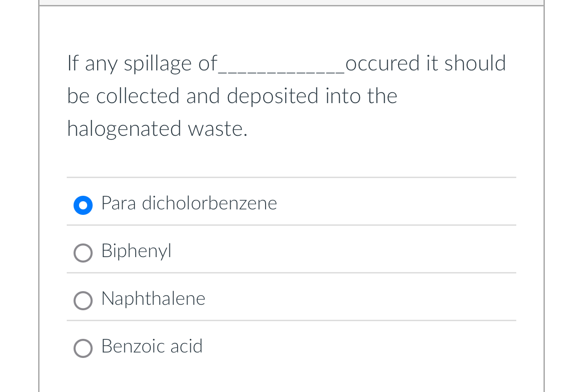The height and width of the screenshot is (392, 583).
Task: Click the word "occured" in the question
Action: point(382,63)
